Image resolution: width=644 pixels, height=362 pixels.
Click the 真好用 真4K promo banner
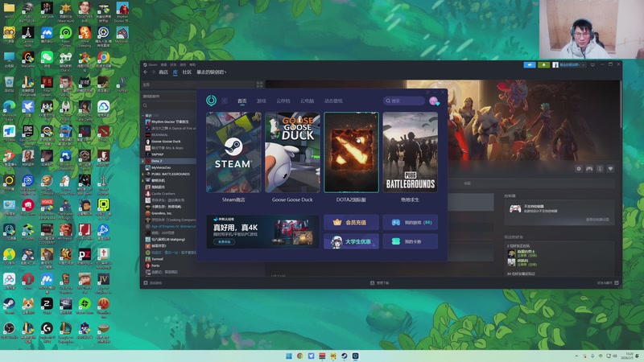coord(262,232)
